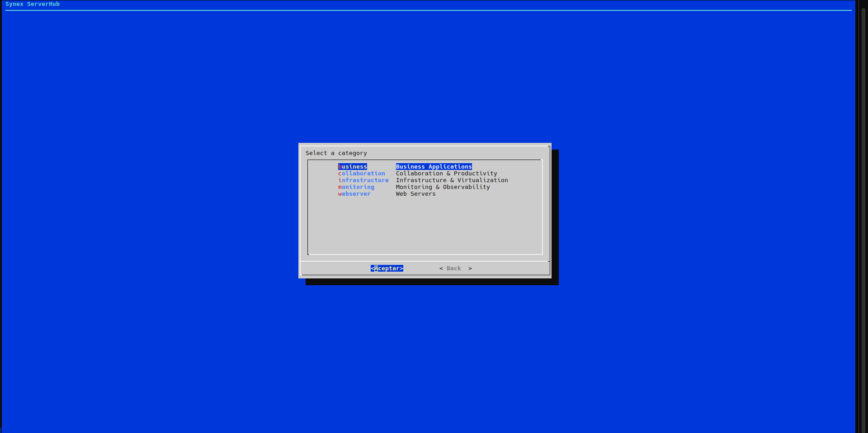Image resolution: width=868 pixels, height=433 pixels.
Task: Select the webserver category tag
Action: (x=354, y=194)
